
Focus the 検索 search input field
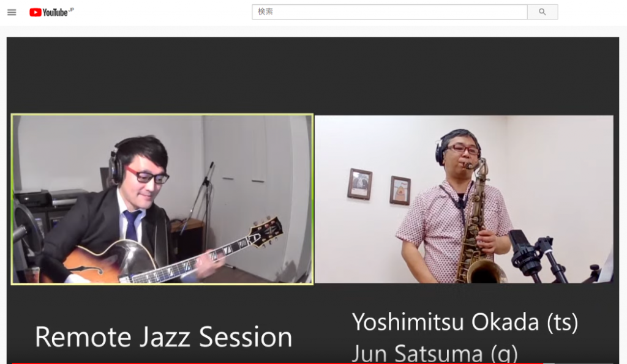[x=389, y=12]
